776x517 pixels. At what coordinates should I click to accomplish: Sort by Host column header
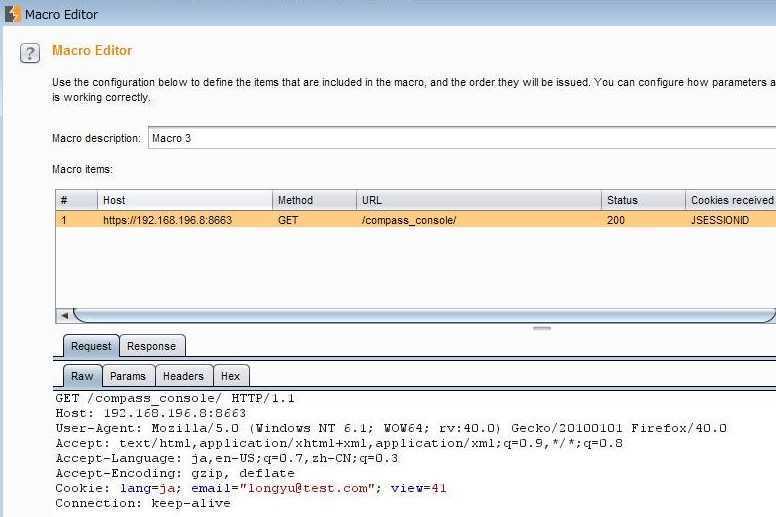(184, 200)
